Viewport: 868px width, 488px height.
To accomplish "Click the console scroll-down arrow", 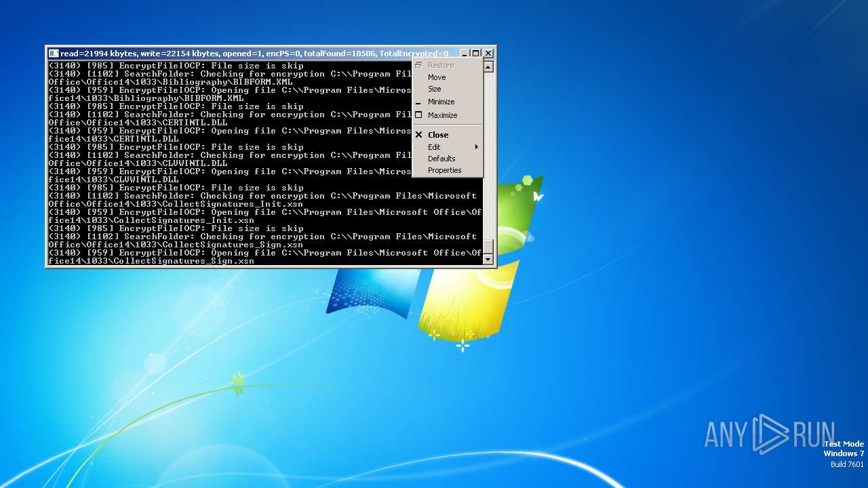I will click(x=488, y=259).
